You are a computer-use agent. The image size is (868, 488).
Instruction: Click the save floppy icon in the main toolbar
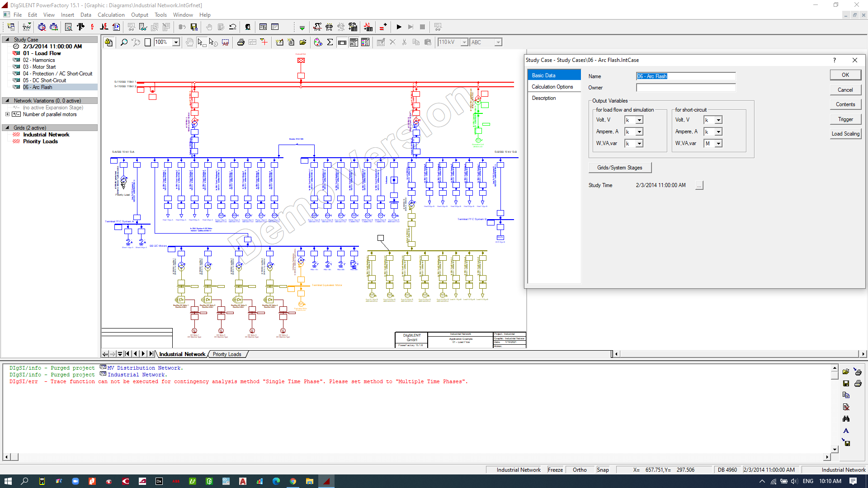pyautogui.click(x=194, y=27)
